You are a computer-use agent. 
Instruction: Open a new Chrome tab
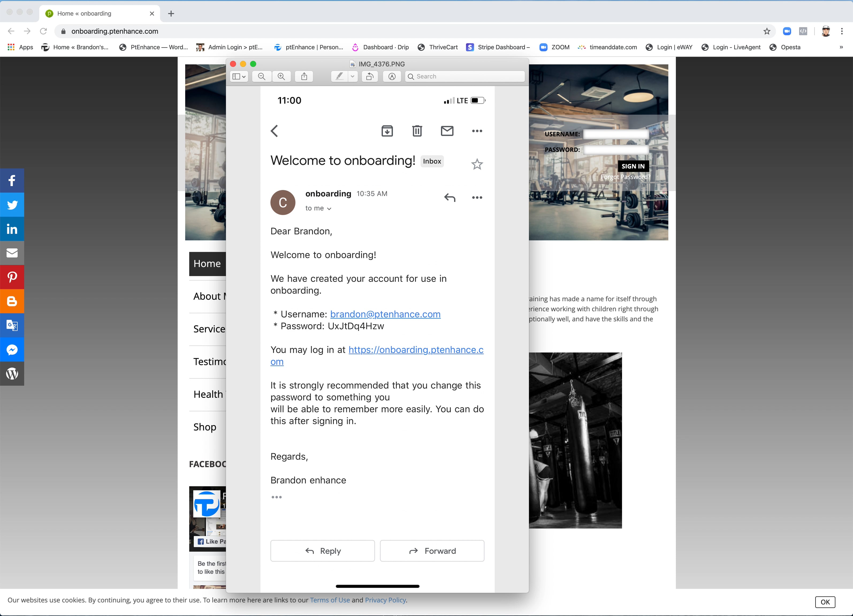(171, 14)
